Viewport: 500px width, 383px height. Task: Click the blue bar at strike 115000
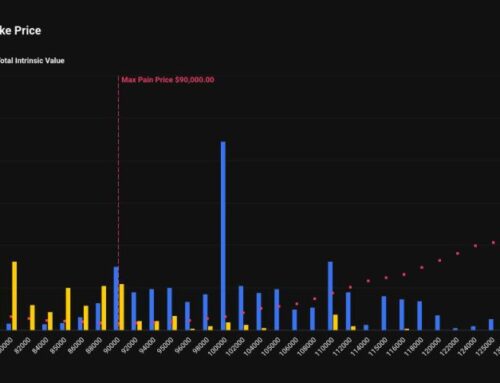[384, 313]
